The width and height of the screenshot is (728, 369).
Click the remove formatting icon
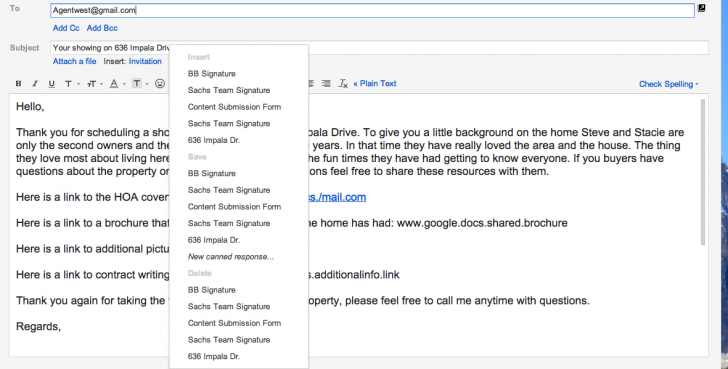point(343,84)
